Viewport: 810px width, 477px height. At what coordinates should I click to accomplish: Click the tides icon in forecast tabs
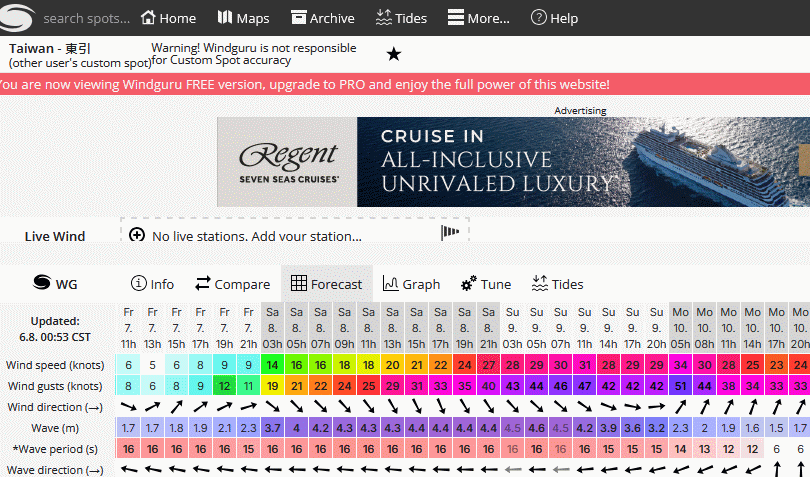540,283
